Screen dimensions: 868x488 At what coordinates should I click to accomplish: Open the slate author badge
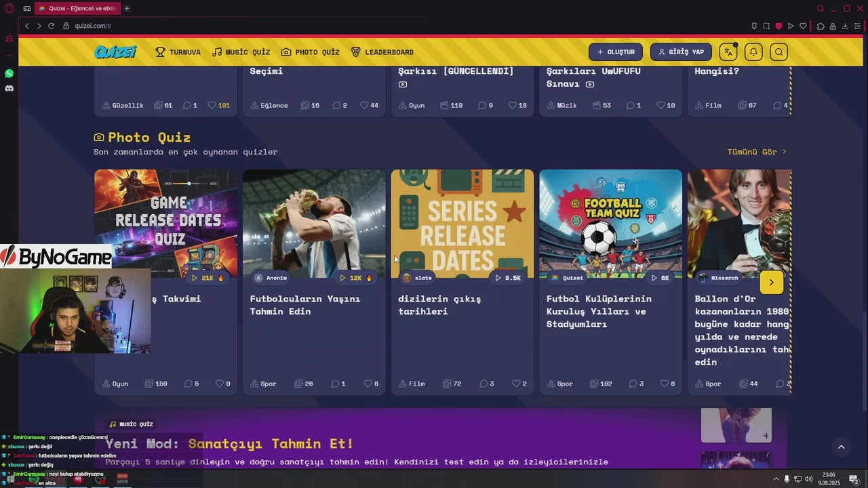(417, 278)
